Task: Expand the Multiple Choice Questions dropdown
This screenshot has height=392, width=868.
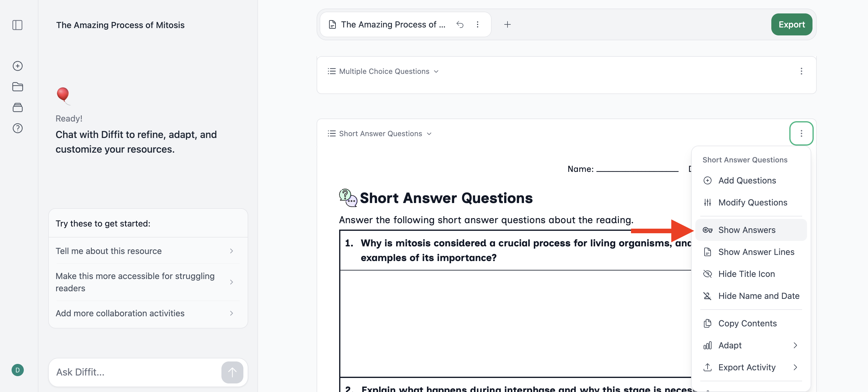Action: pos(383,71)
